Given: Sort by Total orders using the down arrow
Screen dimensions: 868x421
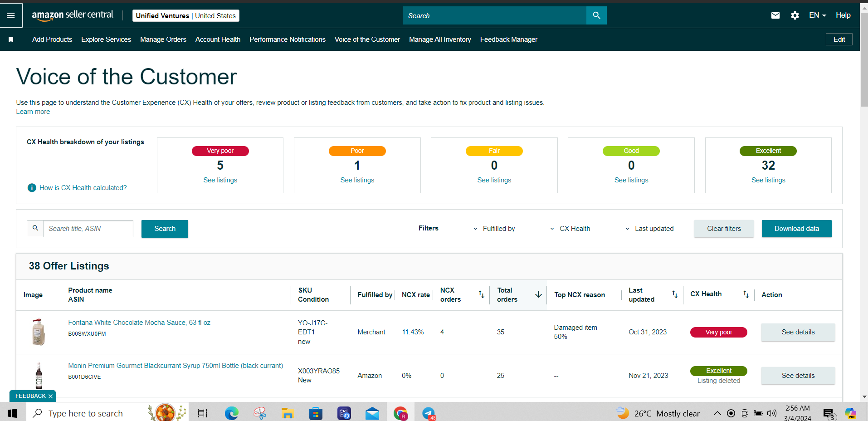Looking at the screenshot, I should click(x=538, y=294).
